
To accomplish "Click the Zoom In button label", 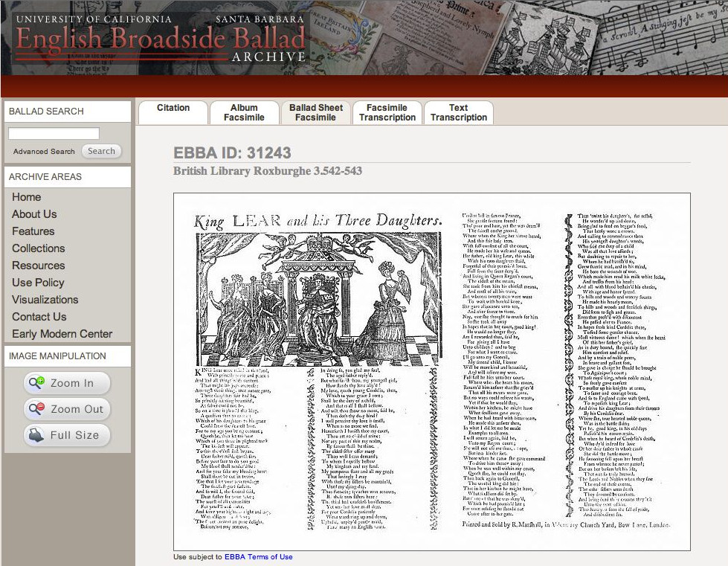I will [72, 383].
